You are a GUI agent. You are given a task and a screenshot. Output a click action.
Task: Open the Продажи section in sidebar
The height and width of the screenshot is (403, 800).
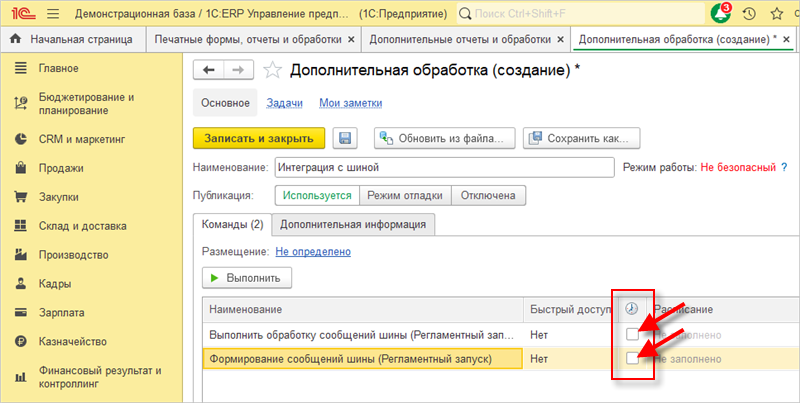click(x=60, y=168)
